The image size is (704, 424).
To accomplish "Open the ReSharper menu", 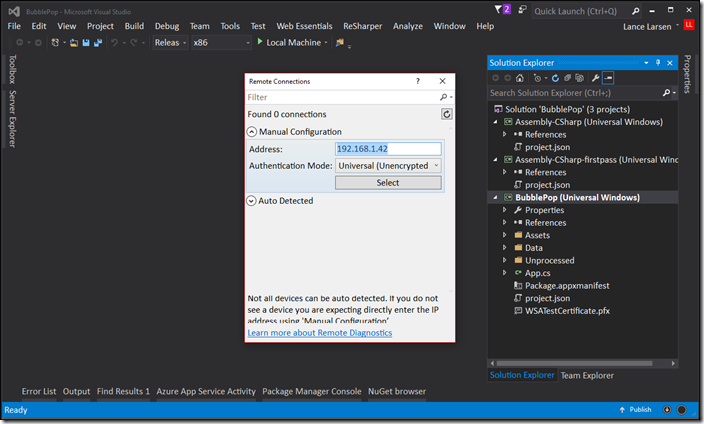I will tap(362, 26).
